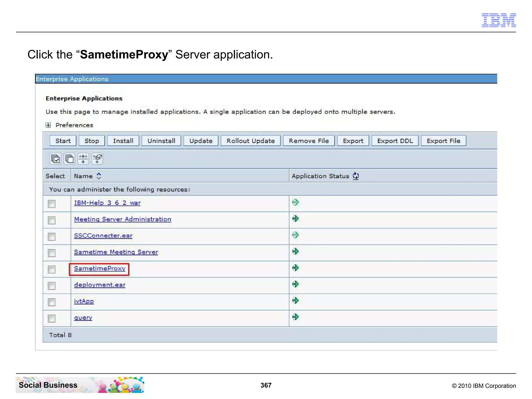
Task: Click the Export File button
Action: (443, 141)
